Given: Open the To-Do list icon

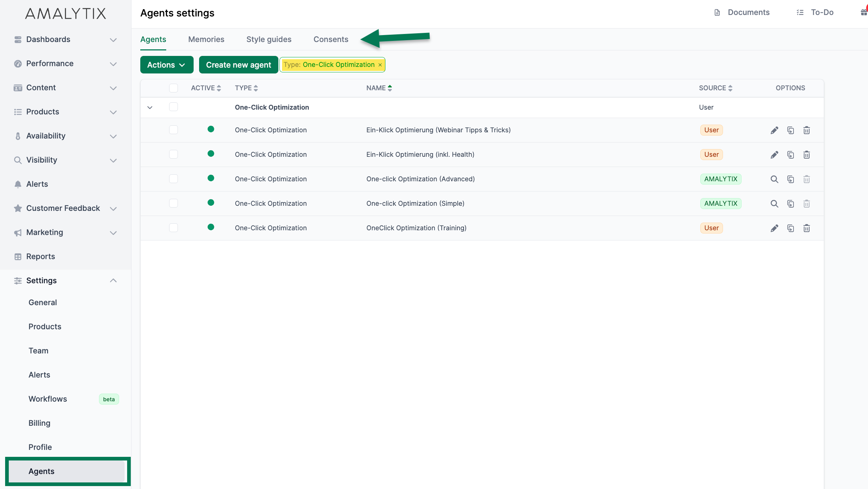Looking at the screenshot, I should tap(800, 12).
